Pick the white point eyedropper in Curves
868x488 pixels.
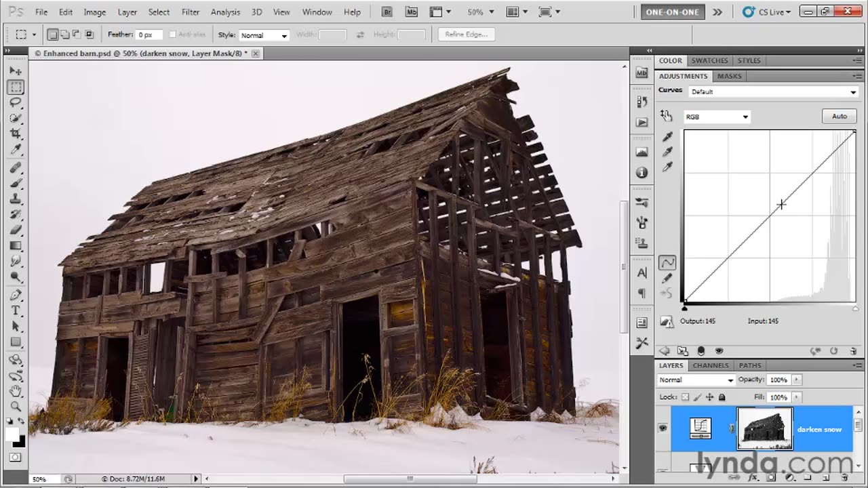click(x=667, y=167)
